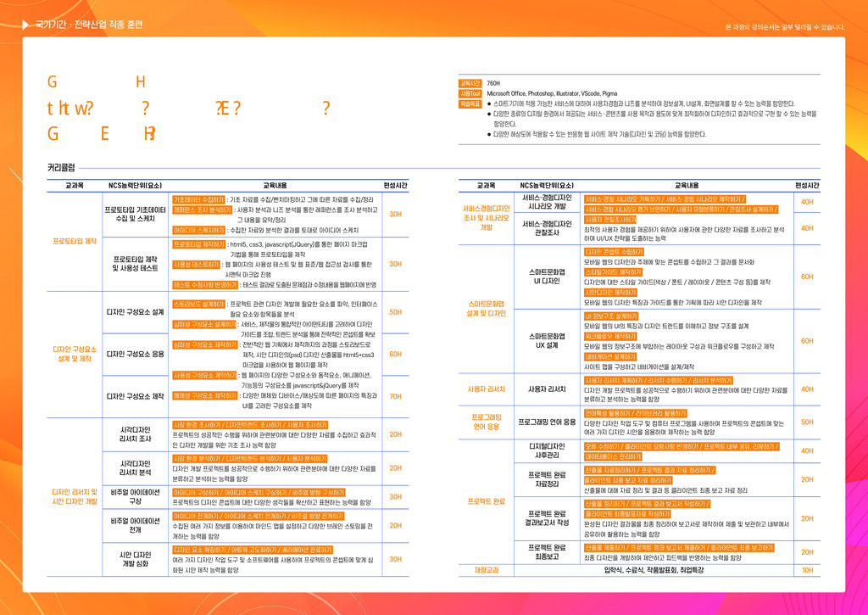Click the Microsoft Office, Photoshop tools text line

[551, 93]
